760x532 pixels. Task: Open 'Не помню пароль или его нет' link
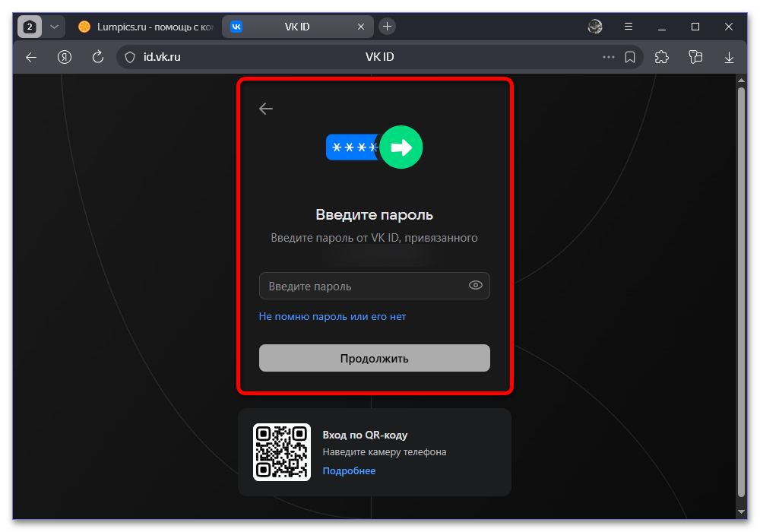[x=332, y=316]
